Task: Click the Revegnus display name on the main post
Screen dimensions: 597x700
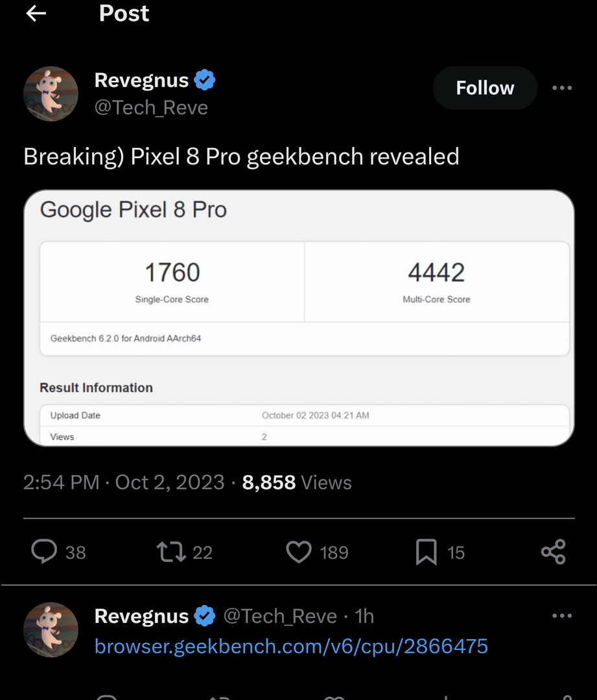Action: click(141, 80)
